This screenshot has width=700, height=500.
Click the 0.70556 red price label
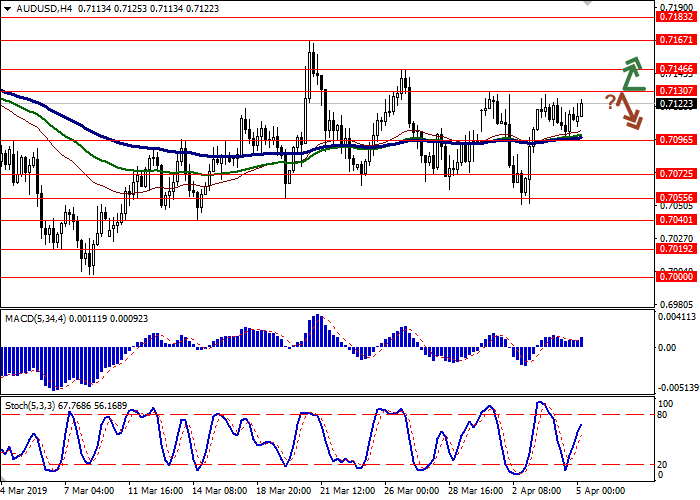pos(676,198)
